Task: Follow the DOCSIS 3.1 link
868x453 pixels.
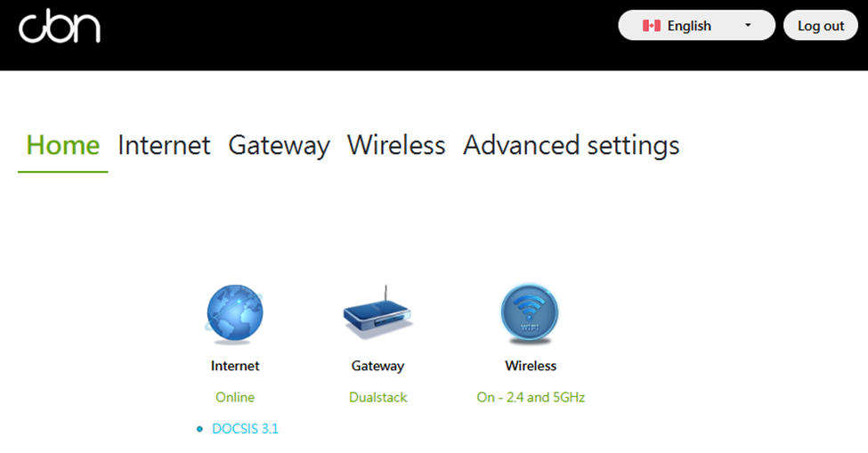Action: (x=245, y=429)
